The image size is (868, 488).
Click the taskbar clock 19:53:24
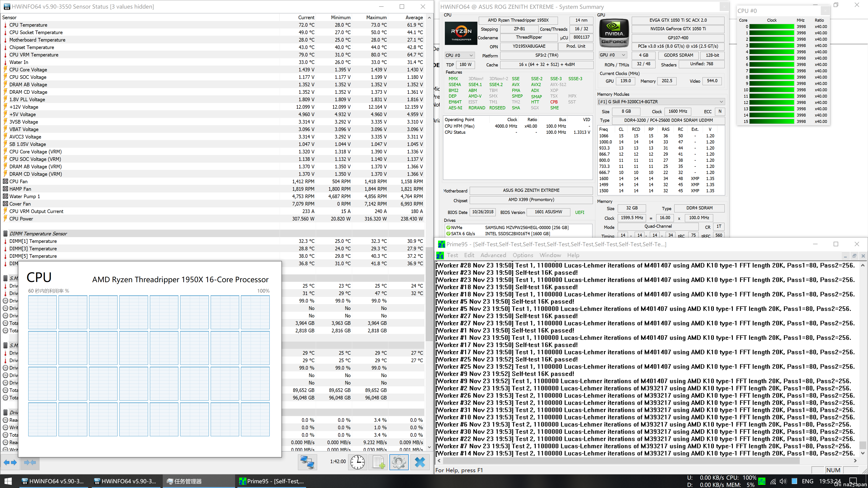pos(830,481)
